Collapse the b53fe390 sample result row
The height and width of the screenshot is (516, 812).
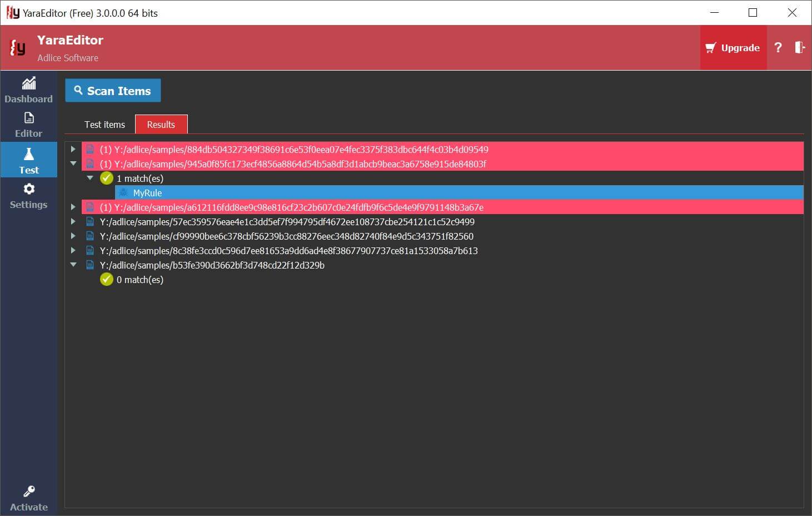coord(73,265)
